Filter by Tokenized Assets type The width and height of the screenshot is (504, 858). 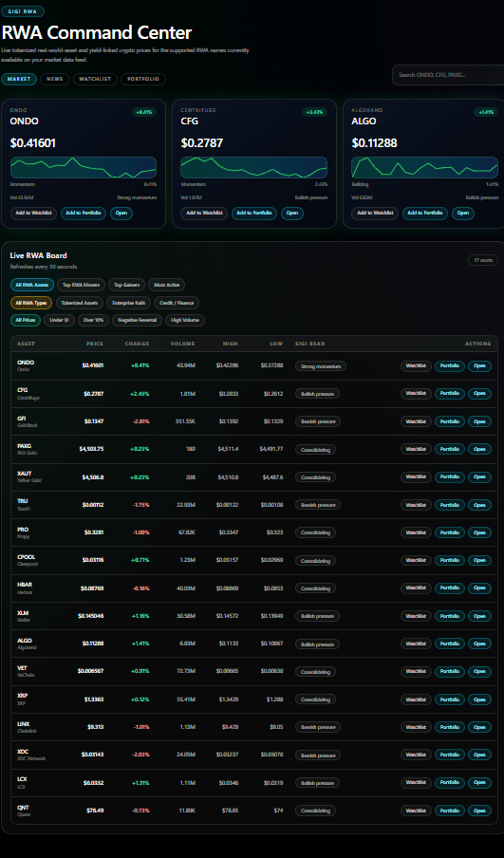click(80, 303)
